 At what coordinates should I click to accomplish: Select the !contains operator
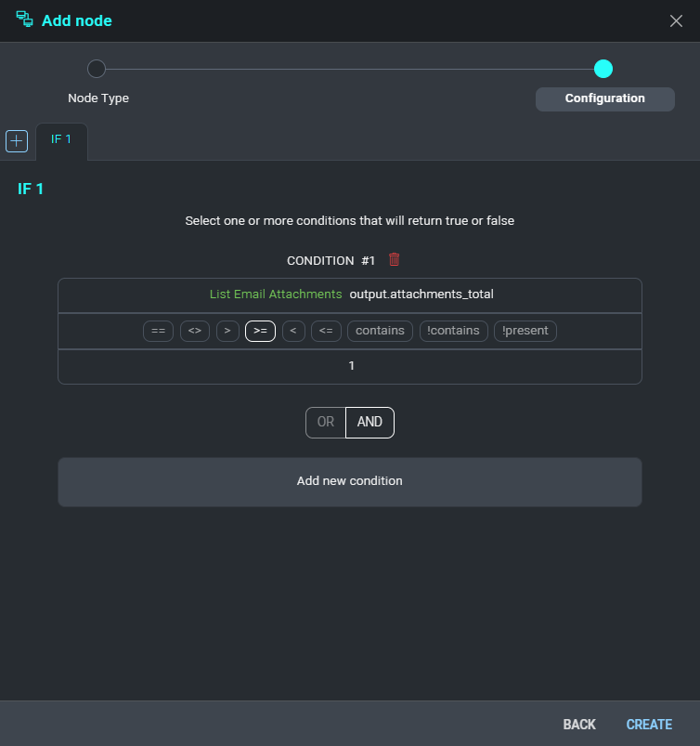[453, 331]
